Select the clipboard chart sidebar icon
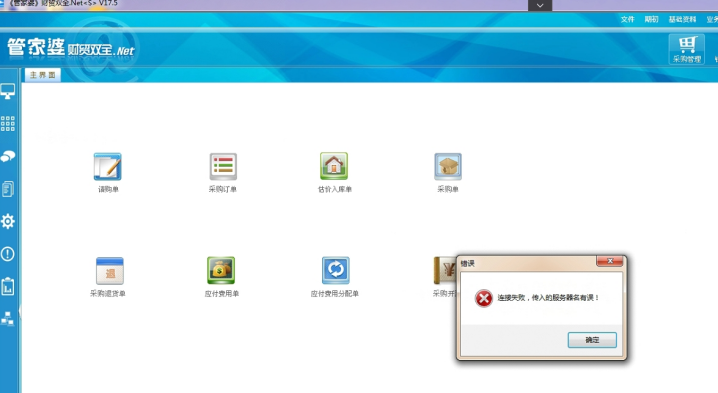 pyautogui.click(x=8, y=287)
